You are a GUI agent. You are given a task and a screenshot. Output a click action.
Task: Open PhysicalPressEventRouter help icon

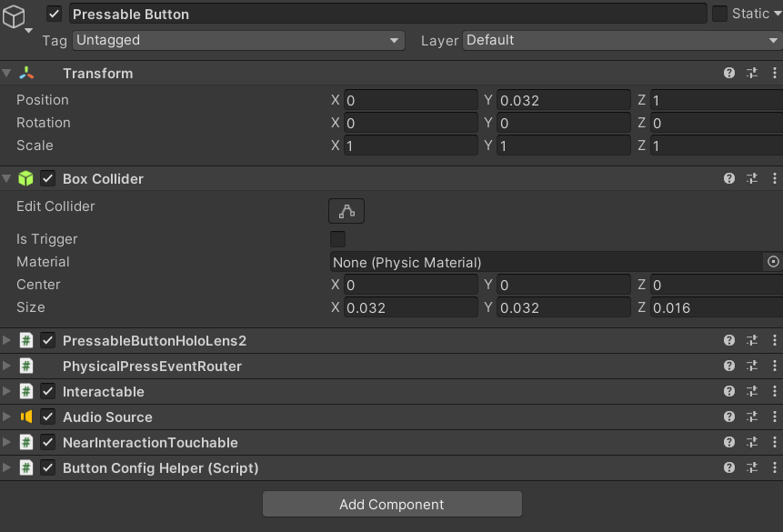coord(729,366)
